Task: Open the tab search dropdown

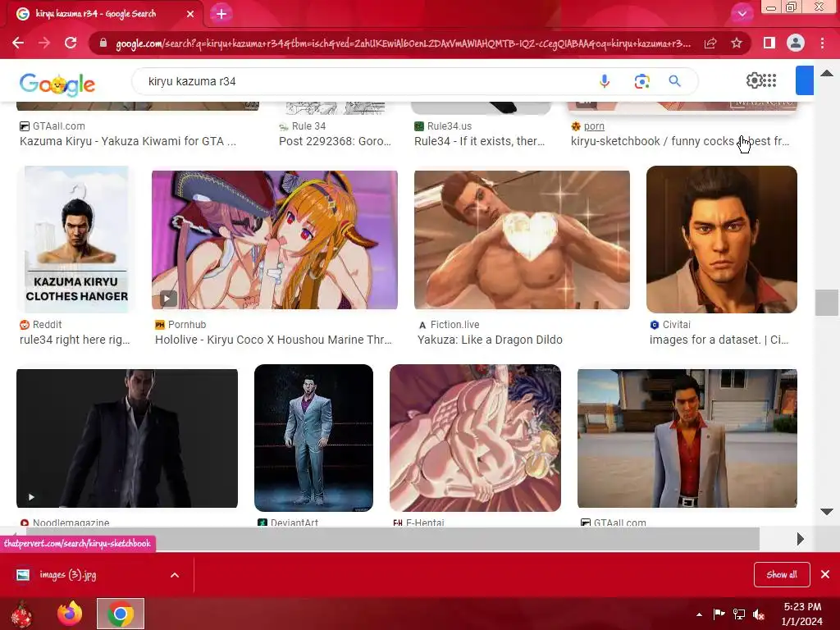Action: pos(742,14)
